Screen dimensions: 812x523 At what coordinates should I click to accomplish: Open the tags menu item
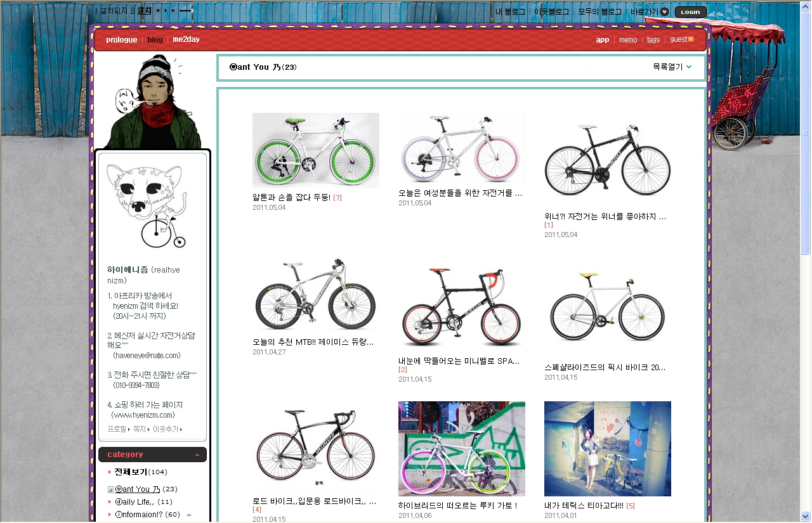click(x=653, y=40)
